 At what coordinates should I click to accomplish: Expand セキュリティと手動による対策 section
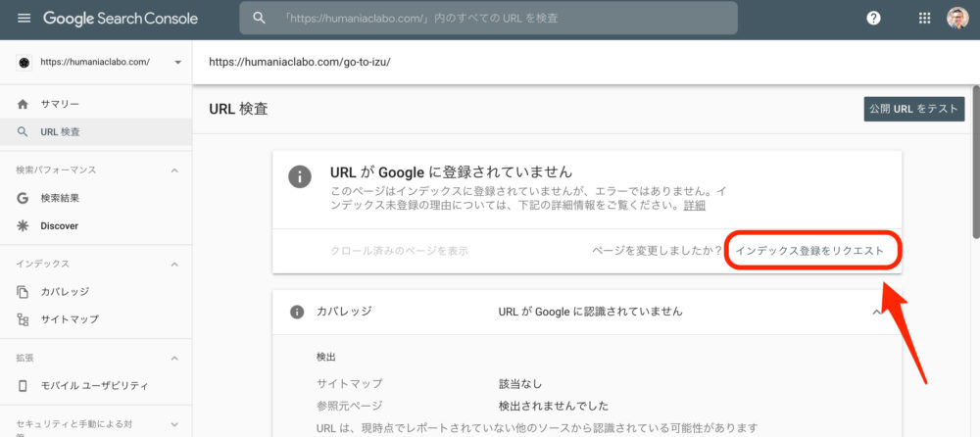click(x=175, y=424)
